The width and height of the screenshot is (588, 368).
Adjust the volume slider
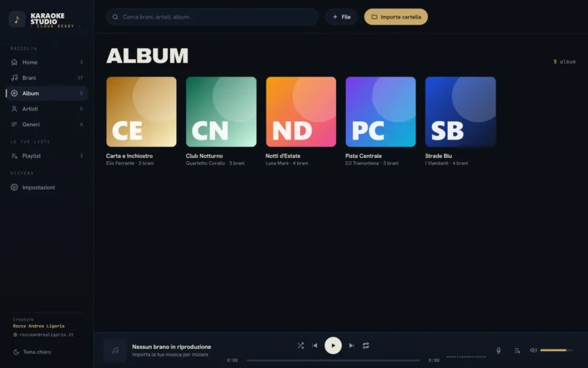[557, 350]
